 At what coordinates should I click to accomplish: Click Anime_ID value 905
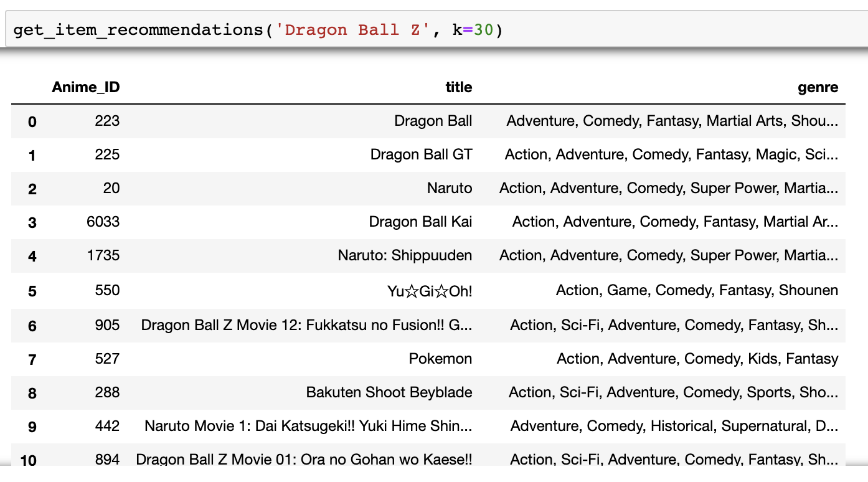[x=108, y=325]
